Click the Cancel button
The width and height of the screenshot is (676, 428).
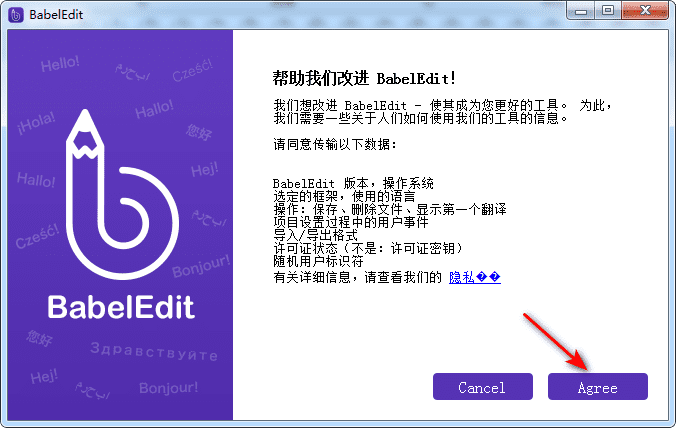click(482, 387)
